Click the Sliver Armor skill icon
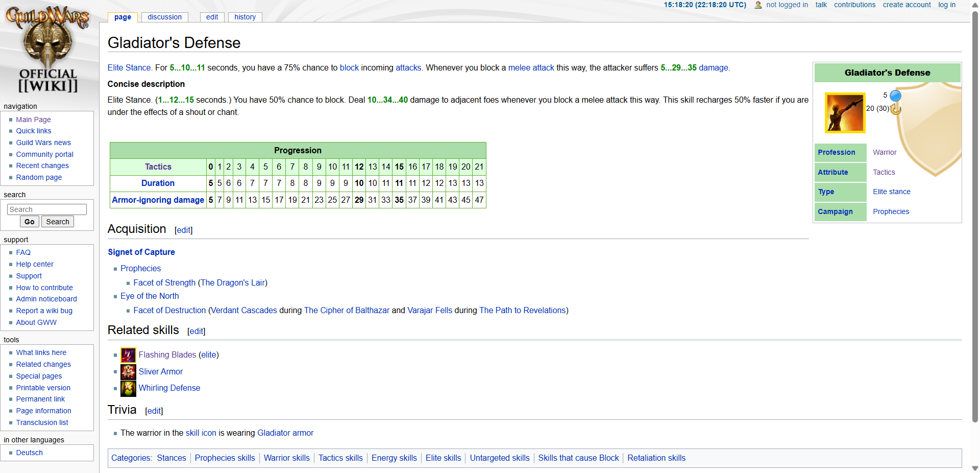The width and height of the screenshot is (980, 473). (x=128, y=372)
